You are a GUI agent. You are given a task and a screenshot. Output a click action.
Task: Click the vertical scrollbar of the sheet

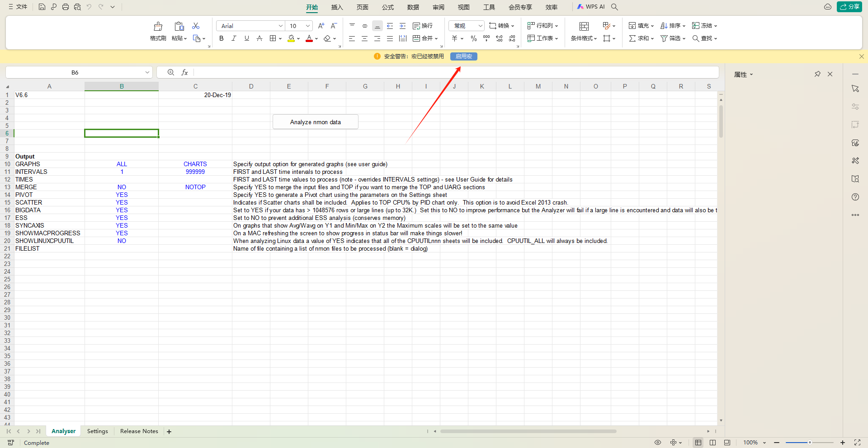[x=721, y=121]
